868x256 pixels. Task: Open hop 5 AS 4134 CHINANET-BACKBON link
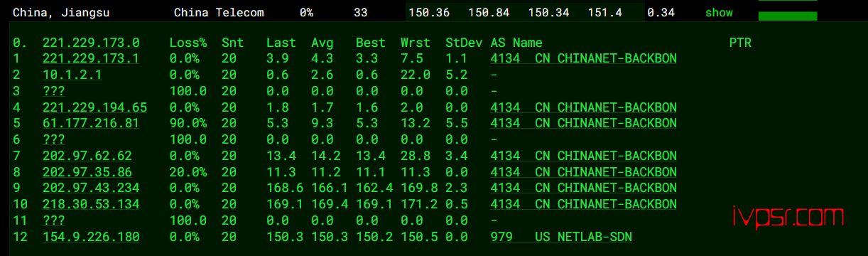(584, 124)
